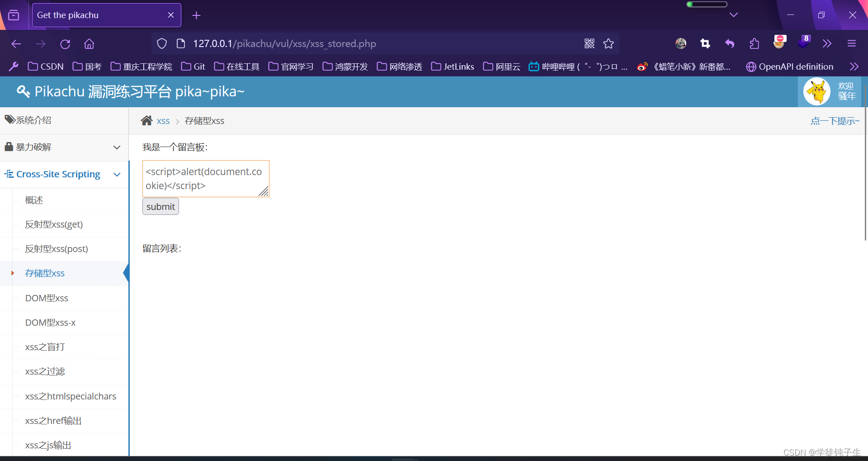Open the 蜡笔小新 新番 bookmark
Image resolution: width=868 pixels, height=461 pixels.
coord(684,67)
